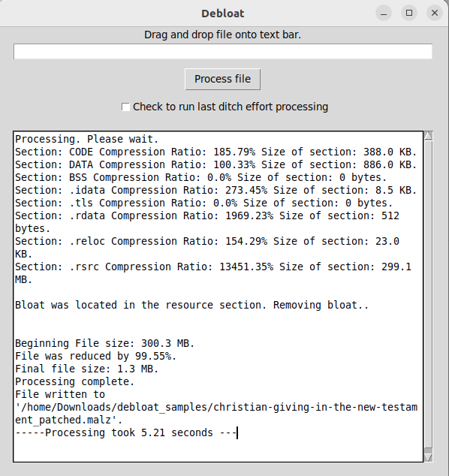Screen dimensions: 449x476
Task: Click the Section: BSS compression line
Action: pyautogui.click(x=201, y=177)
